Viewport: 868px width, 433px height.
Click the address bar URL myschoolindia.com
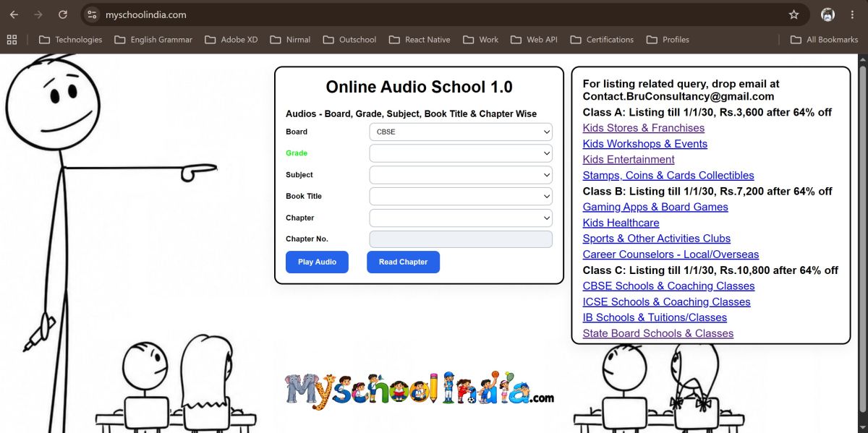pos(145,14)
